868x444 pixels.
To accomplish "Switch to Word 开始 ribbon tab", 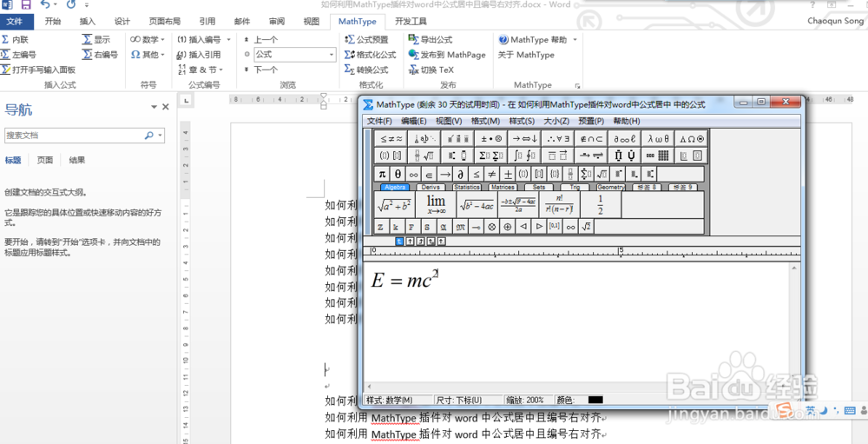I will point(53,22).
